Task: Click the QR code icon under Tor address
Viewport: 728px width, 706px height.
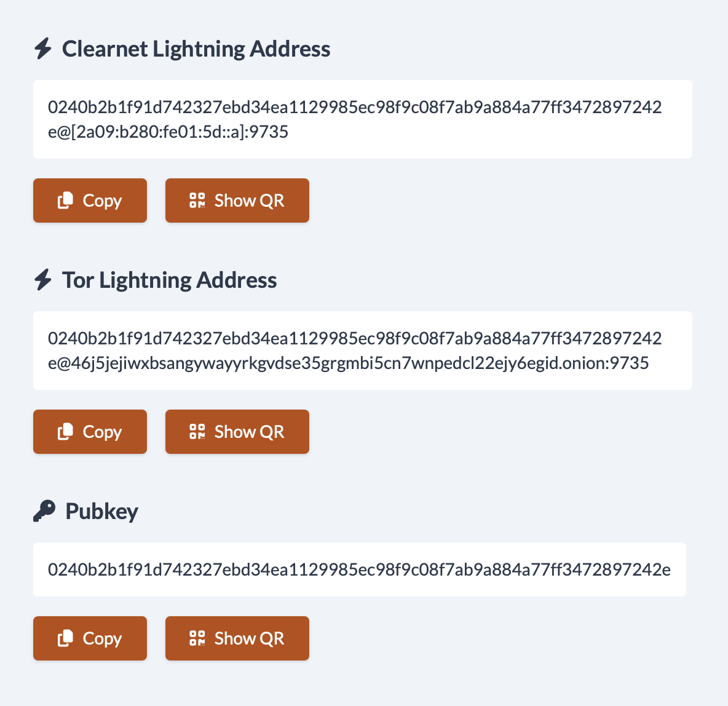Action: tap(197, 432)
